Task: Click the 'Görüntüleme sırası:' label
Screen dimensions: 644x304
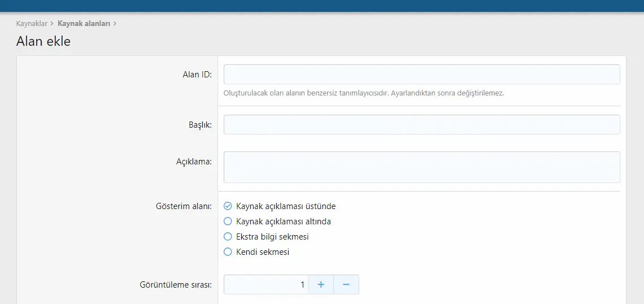Action: (x=176, y=285)
